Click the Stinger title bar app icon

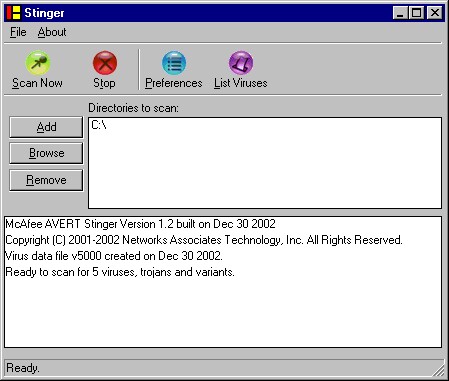point(14,13)
